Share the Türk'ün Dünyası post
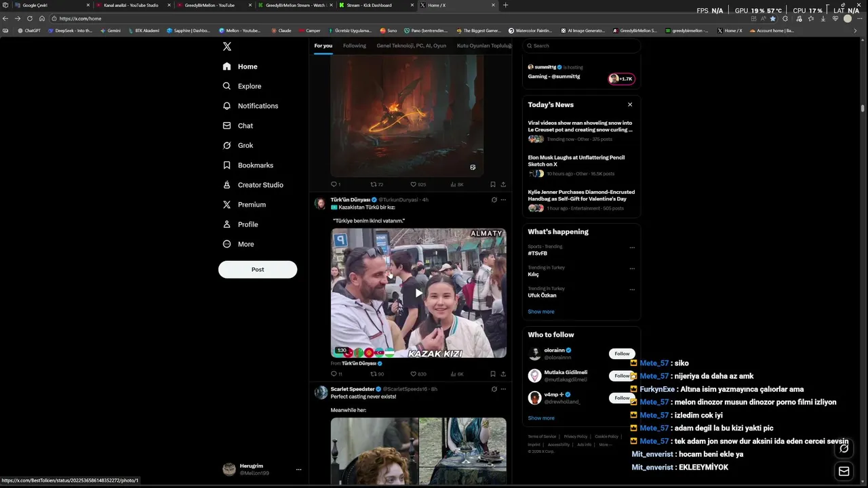This screenshot has width=868, height=488. 503,373
